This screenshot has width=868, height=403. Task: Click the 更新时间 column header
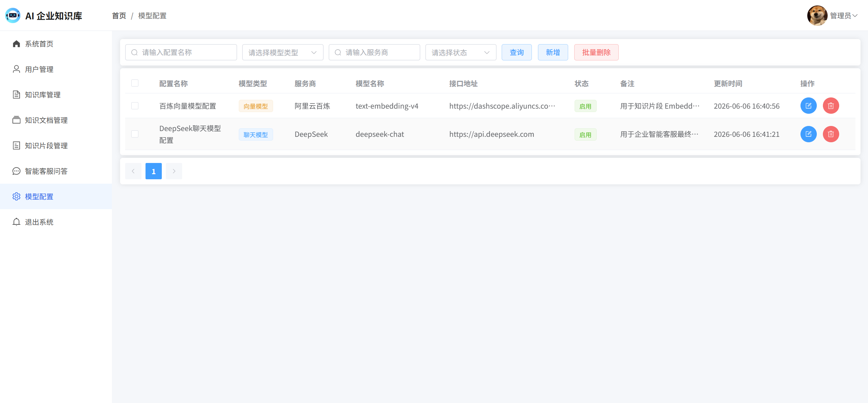728,84
